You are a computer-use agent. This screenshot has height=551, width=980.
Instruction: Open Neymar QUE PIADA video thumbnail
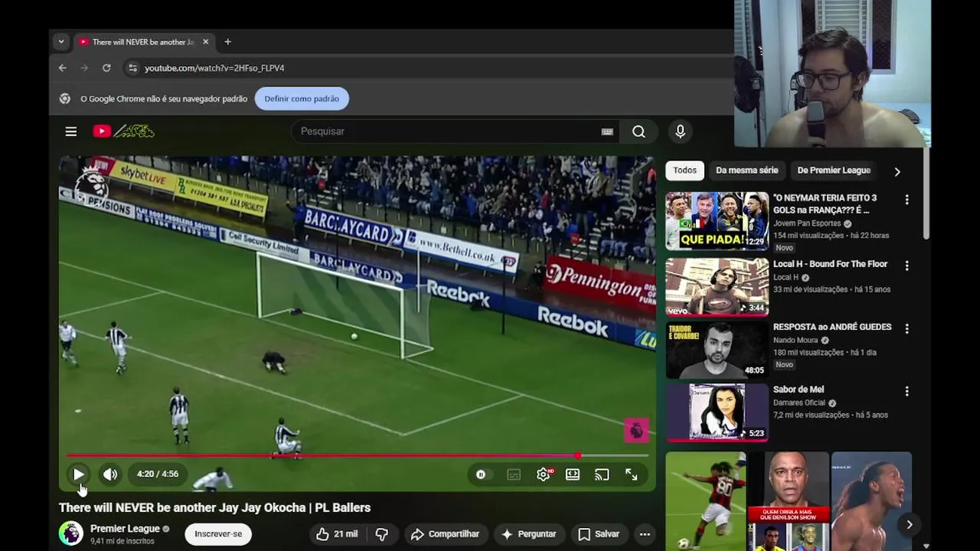(x=717, y=221)
